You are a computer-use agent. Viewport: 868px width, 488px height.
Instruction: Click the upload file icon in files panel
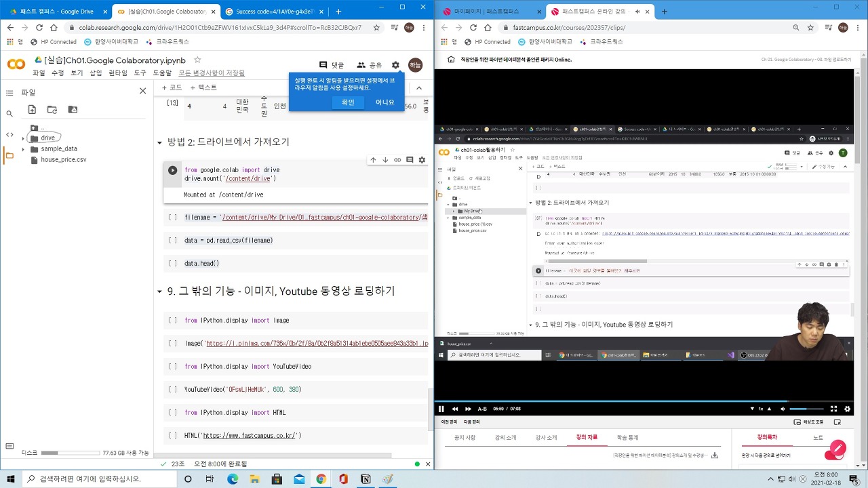pyautogui.click(x=32, y=110)
